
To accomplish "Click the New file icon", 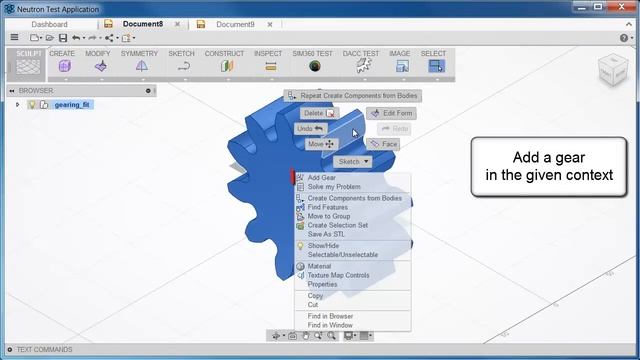I will click(34, 38).
